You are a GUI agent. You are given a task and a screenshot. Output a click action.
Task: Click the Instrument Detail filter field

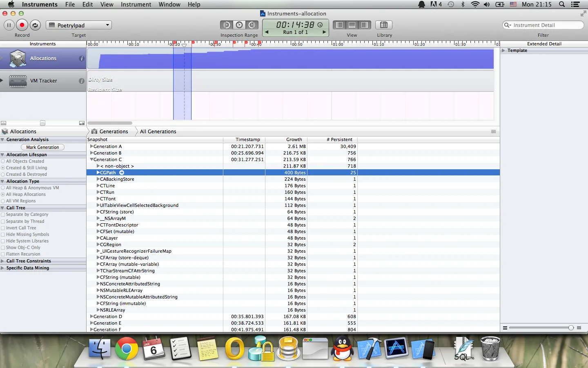(543, 25)
